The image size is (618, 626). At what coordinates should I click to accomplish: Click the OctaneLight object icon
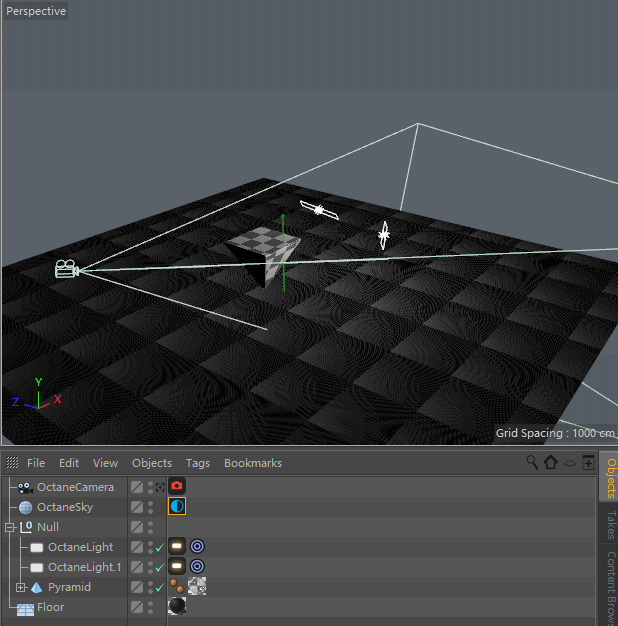[x=37, y=547]
